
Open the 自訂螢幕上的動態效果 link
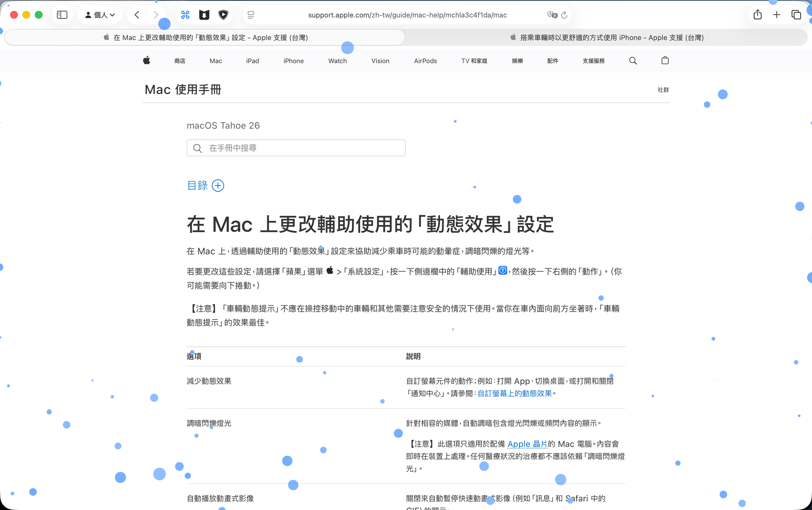coord(515,393)
